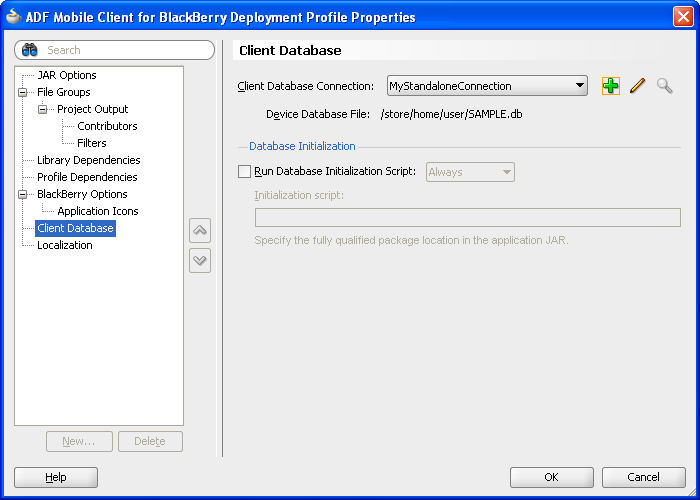The image size is (700, 500).
Task: Collapse the BlackBerry Options tree node
Action: 22,194
